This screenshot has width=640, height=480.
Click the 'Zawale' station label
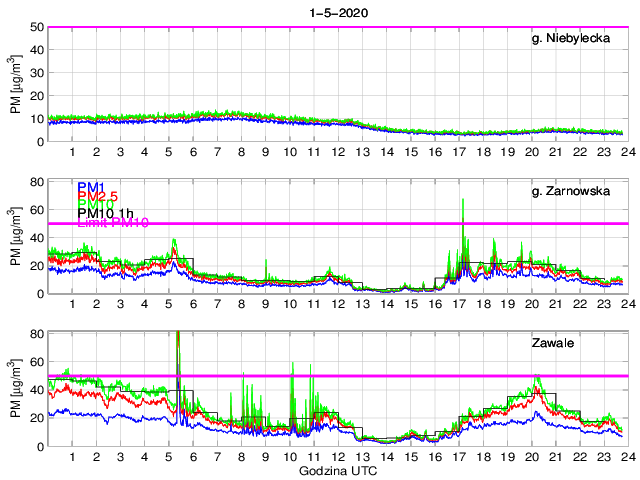tap(552, 343)
